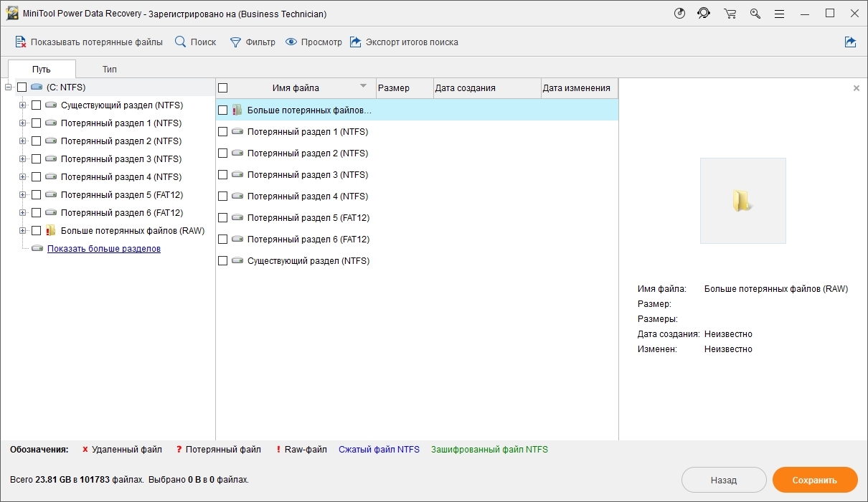
Task: Close the preview panel with the X
Action: pos(856,88)
